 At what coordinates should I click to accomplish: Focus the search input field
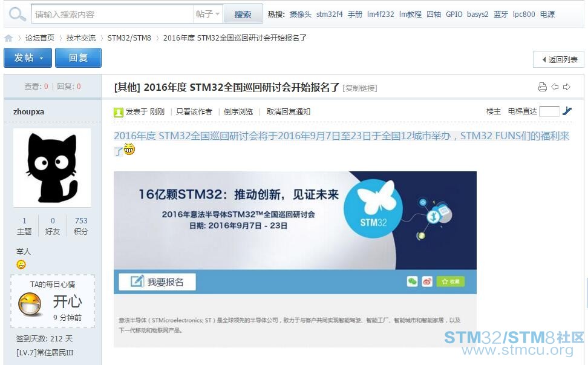click(112, 15)
